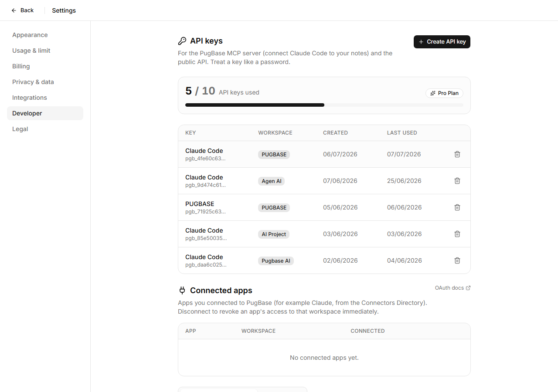Select the Developer section
558x392 pixels.
[x=45, y=113]
